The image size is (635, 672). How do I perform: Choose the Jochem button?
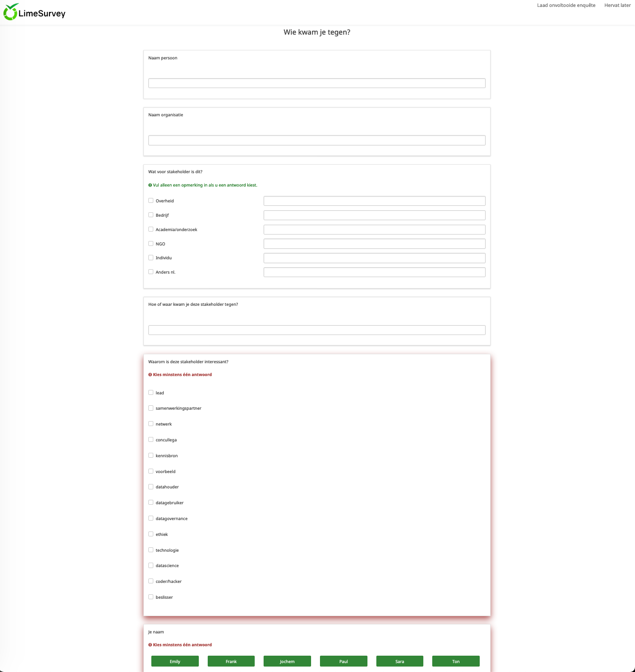287,662
